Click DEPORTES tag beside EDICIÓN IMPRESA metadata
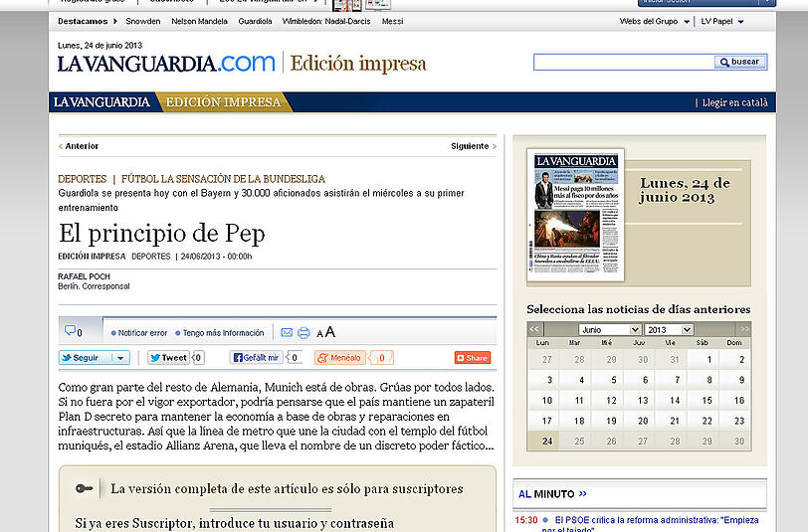This screenshot has height=532, width=808. [151, 256]
